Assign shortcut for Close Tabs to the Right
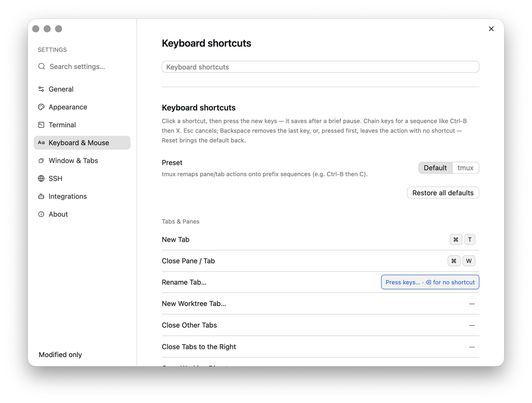 coord(472,347)
